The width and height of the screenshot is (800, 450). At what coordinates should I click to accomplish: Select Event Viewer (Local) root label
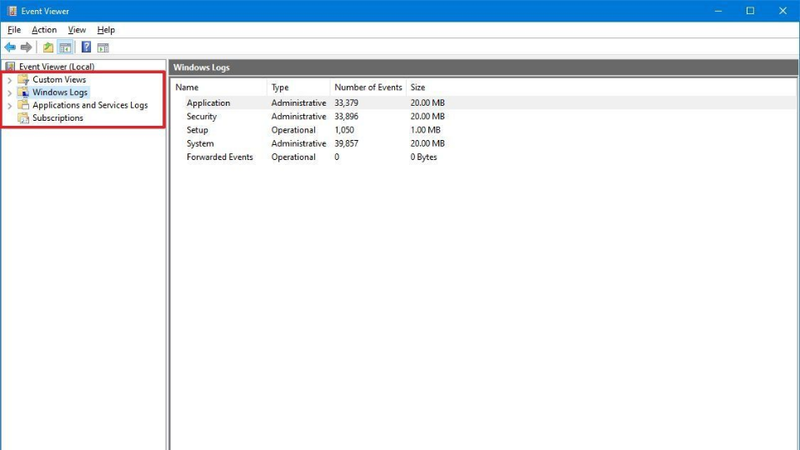(57, 66)
